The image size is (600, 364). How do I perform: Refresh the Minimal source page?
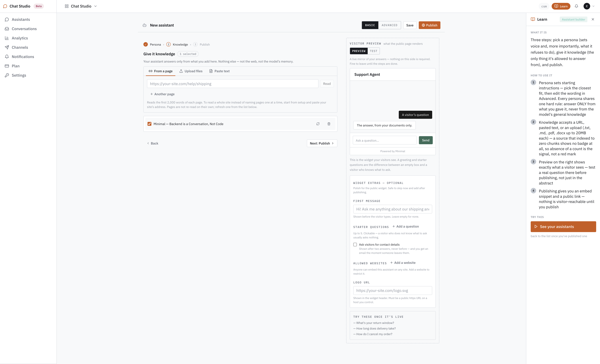pyautogui.click(x=318, y=124)
